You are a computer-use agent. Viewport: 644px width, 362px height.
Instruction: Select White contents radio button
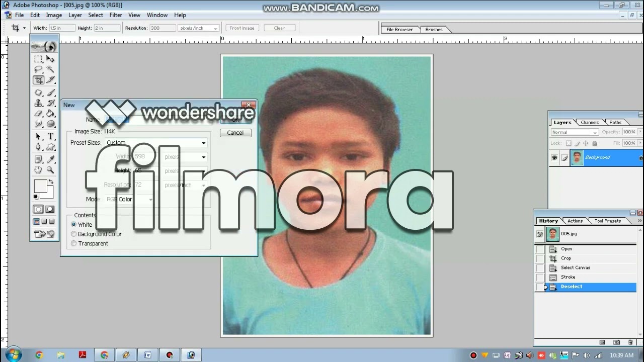coord(74,225)
